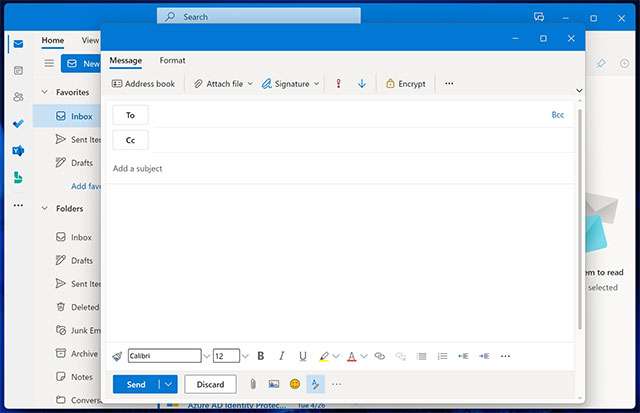Open the Mail icon in left rail
Screen dimensions: 640x413
[18, 44]
